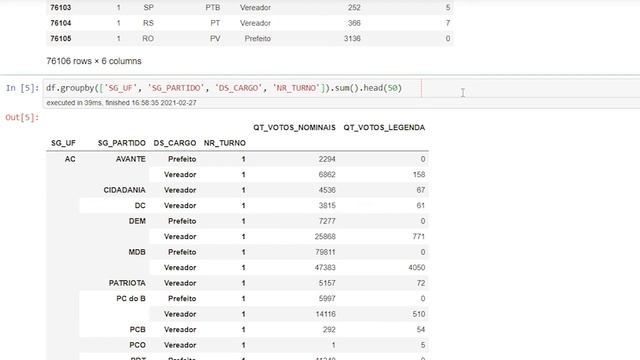
Task: Click the DS_CARGO index header
Action: 175,143
